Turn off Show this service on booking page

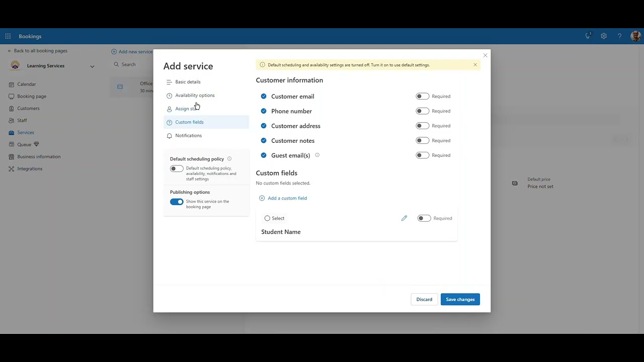(177, 202)
